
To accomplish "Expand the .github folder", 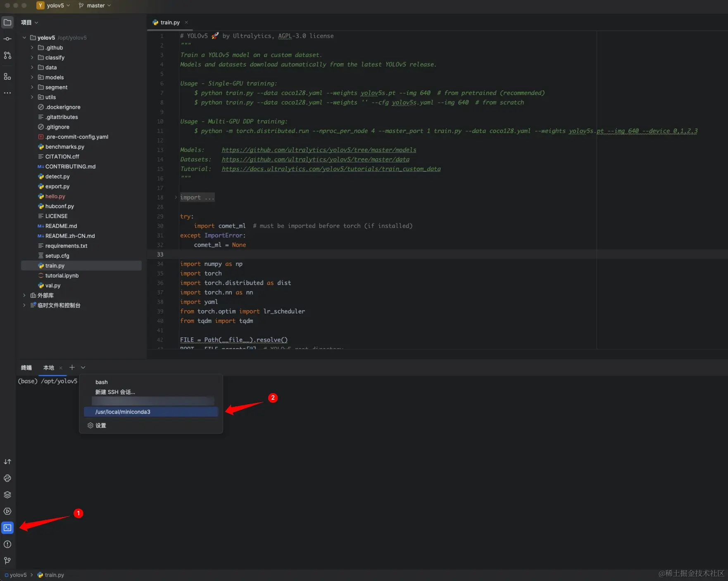I will tap(32, 47).
